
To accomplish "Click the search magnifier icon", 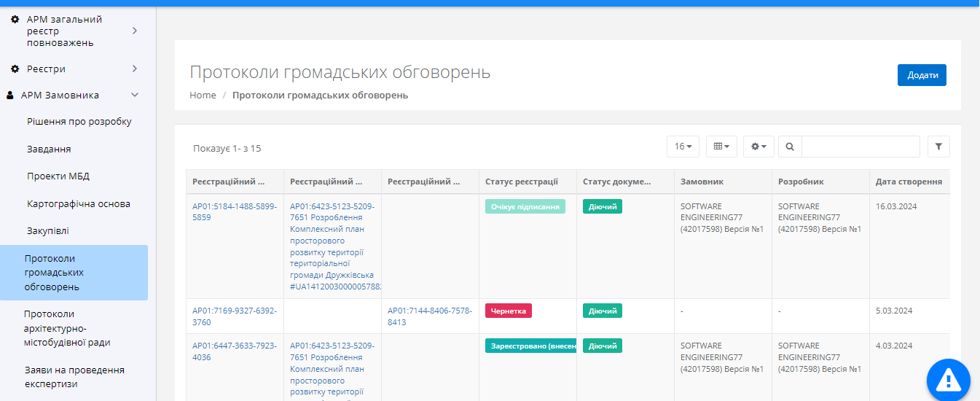I will point(790,147).
